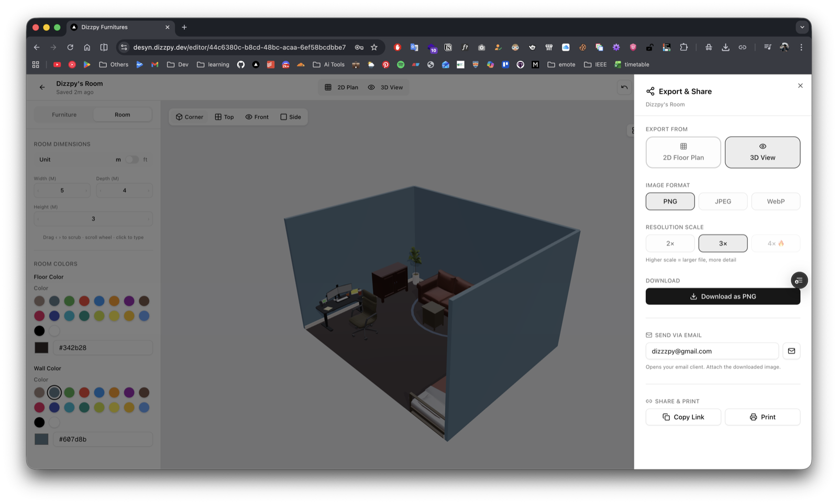This screenshot has height=504, width=838.
Task: Click the floor color hex field #342b28
Action: [103, 348]
